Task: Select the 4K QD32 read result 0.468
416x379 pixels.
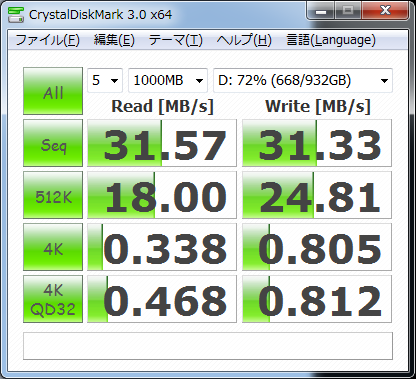Action: click(x=162, y=299)
